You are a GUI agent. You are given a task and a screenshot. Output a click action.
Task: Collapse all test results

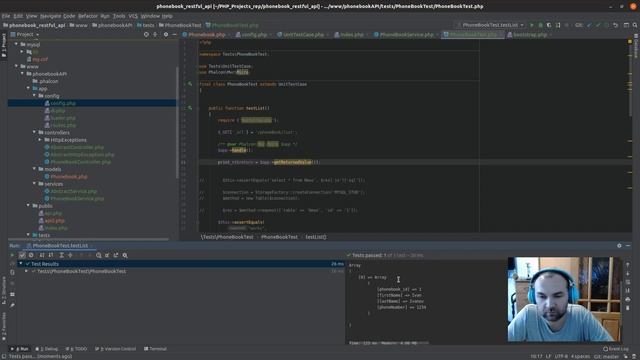tap(70, 255)
